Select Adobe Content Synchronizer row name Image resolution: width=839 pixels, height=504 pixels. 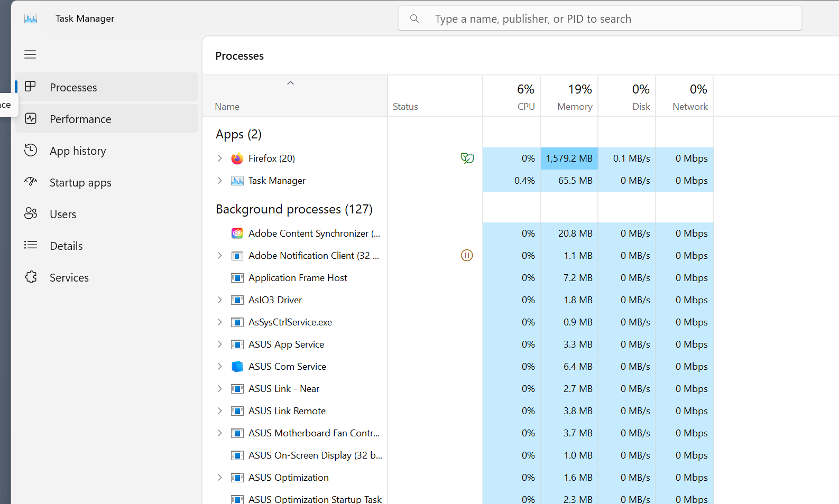[x=314, y=234]
